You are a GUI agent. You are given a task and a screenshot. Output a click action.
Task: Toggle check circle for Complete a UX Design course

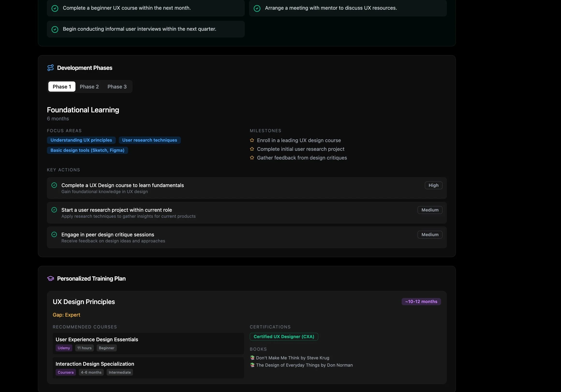[x=54, y=185]
